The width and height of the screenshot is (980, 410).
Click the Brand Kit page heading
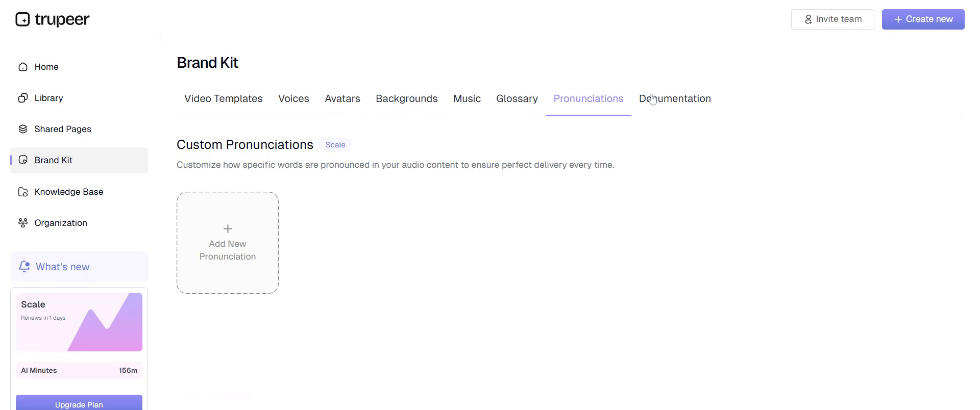point(208,63)
